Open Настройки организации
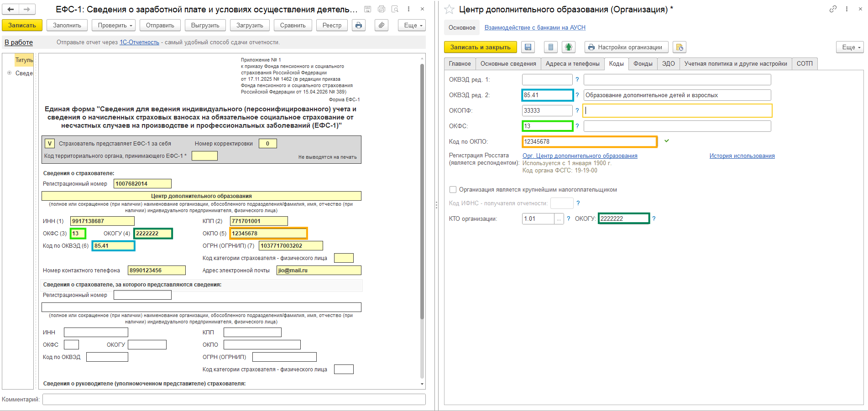Screen dimensions: 868x411 (626, 47)
